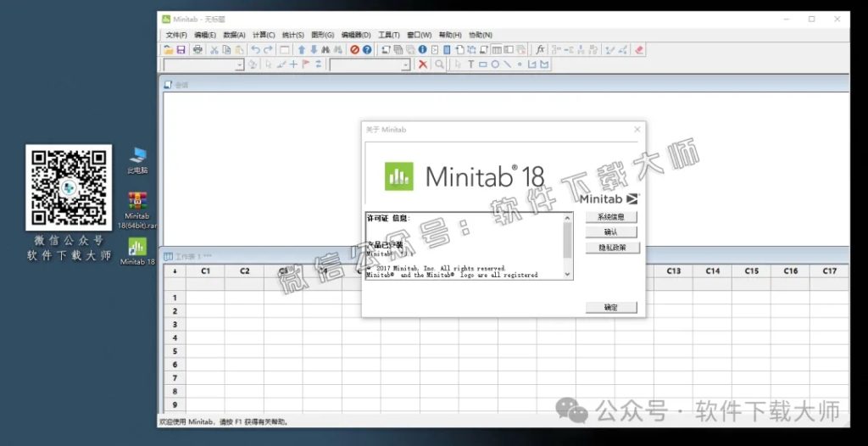
Task: Select the T text tool
Action: click(x=471, y=64)
